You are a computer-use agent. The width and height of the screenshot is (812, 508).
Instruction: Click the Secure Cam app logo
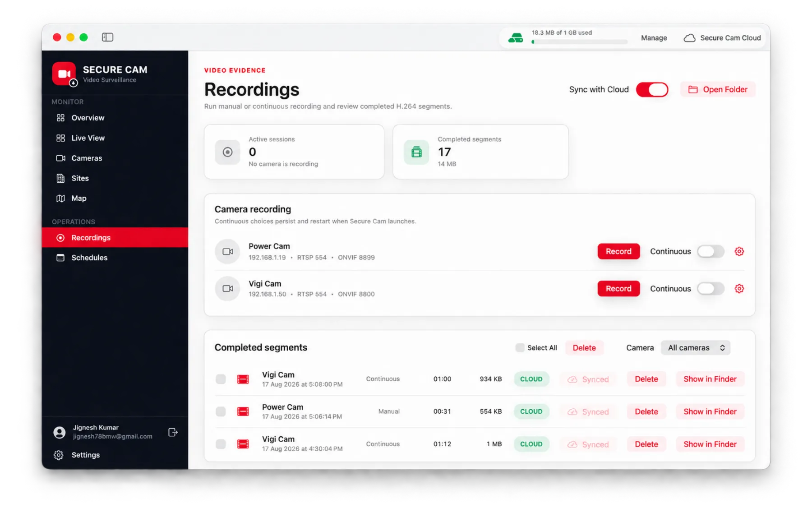coord(64,74)
